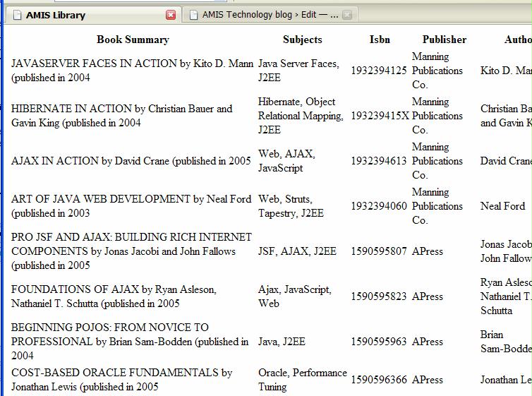Viewport: 532px width, 396px height.
Task: Click ISBN 1932394613 for Ajax in Action
Action: point(379,161)
